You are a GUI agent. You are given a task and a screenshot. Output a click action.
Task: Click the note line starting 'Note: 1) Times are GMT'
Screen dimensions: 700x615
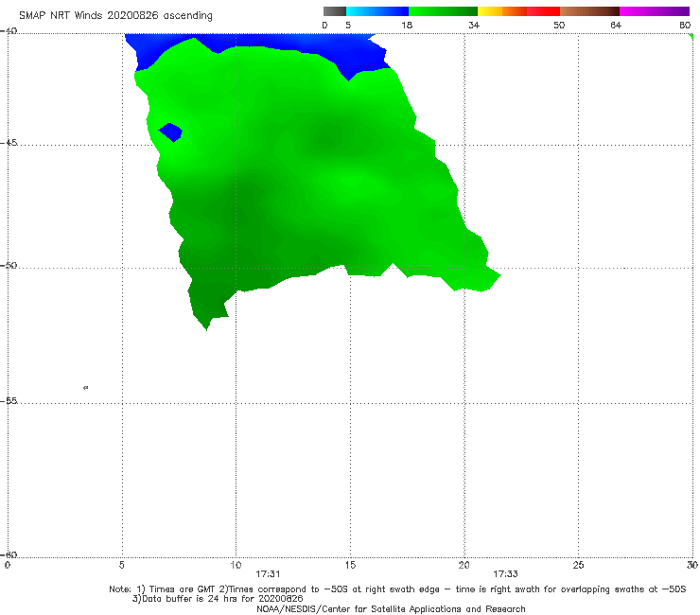click(x=397, y=589)
